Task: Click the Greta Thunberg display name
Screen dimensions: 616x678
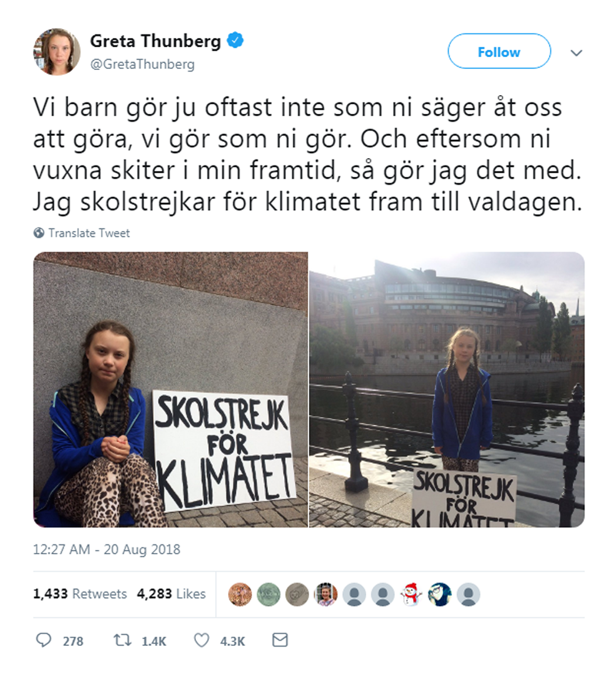Action: click(x=155, y=41)
